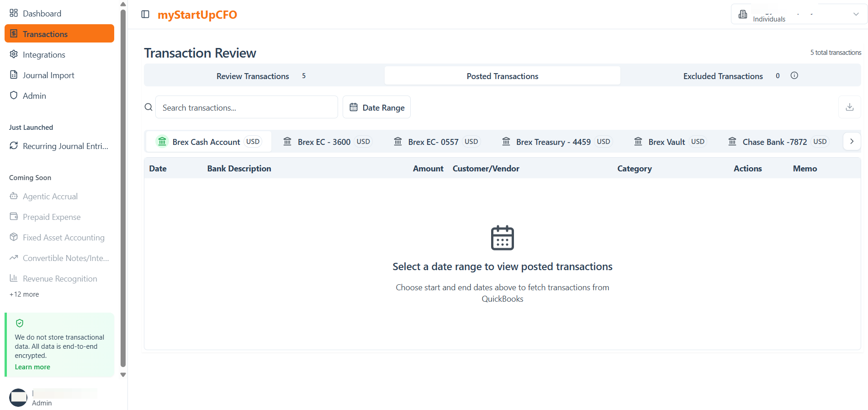This screenshot has height=410, width=868.
Task: Select the Brex Cash Account tab
Action: [x=209, y=142]
